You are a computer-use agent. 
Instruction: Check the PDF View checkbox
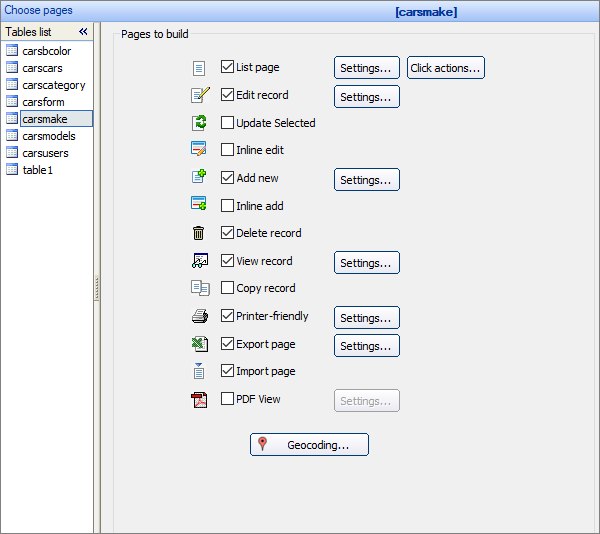(227, 399)
